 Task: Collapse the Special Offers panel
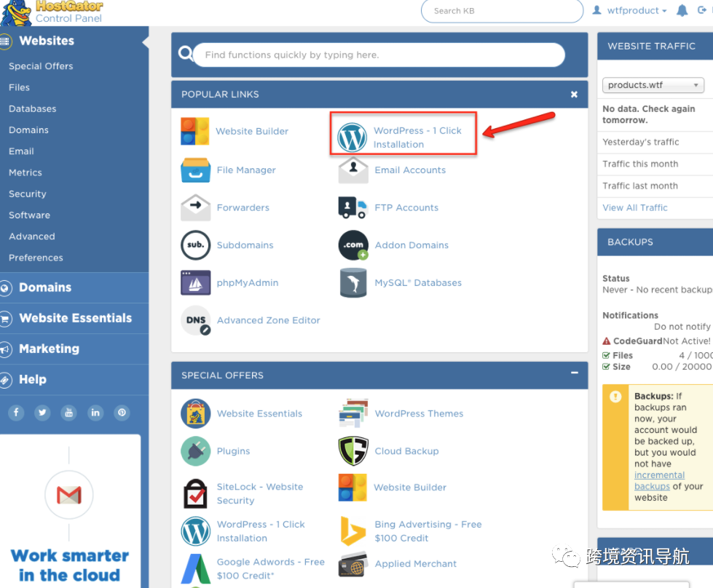[575, 373]
